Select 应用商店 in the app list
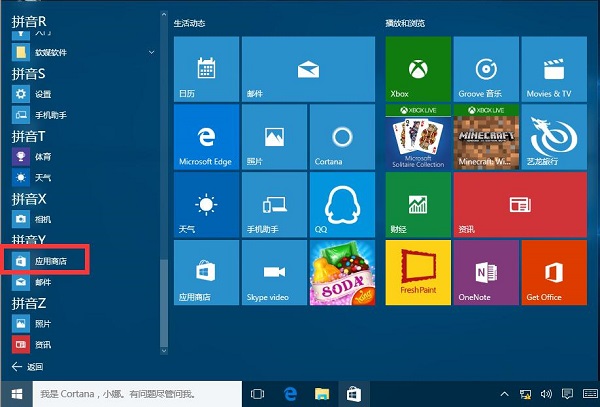This screenshot has width=600, height=407. (50, 261)
